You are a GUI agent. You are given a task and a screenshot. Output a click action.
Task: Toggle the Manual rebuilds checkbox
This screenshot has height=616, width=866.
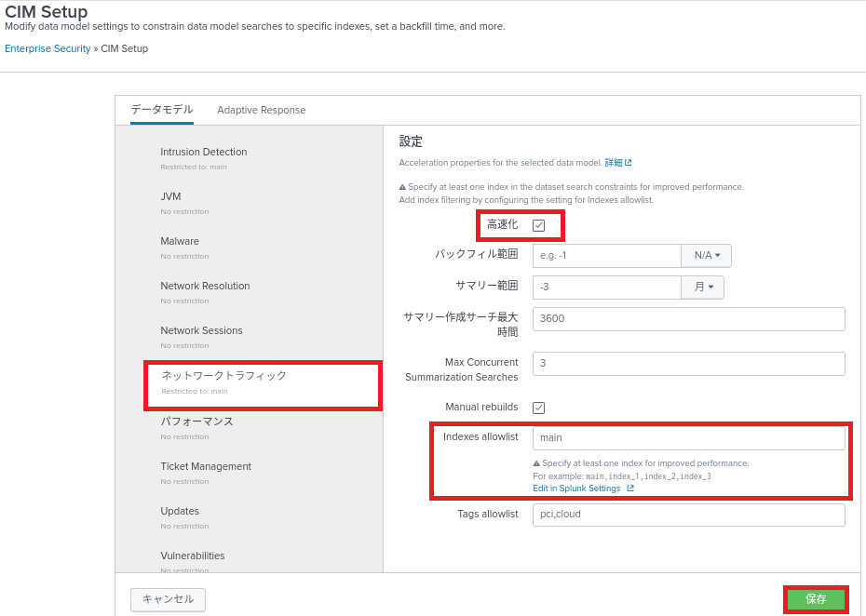coord(538,408)
